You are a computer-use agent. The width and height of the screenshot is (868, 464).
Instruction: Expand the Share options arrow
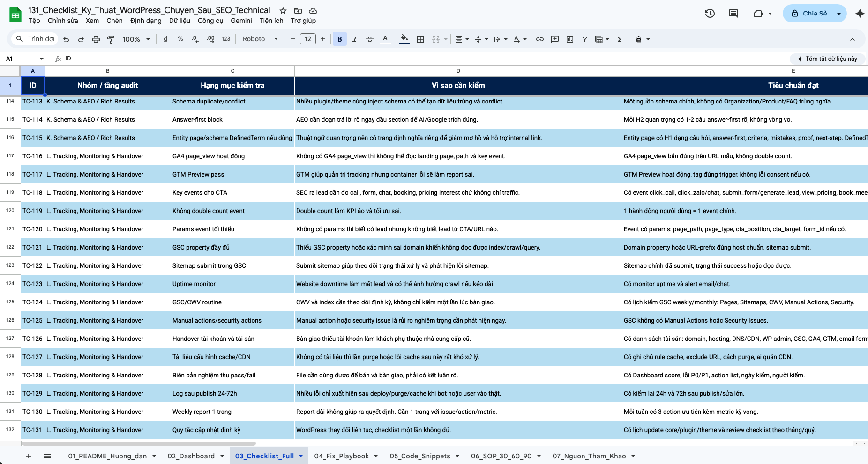click(x=839, y=14)
